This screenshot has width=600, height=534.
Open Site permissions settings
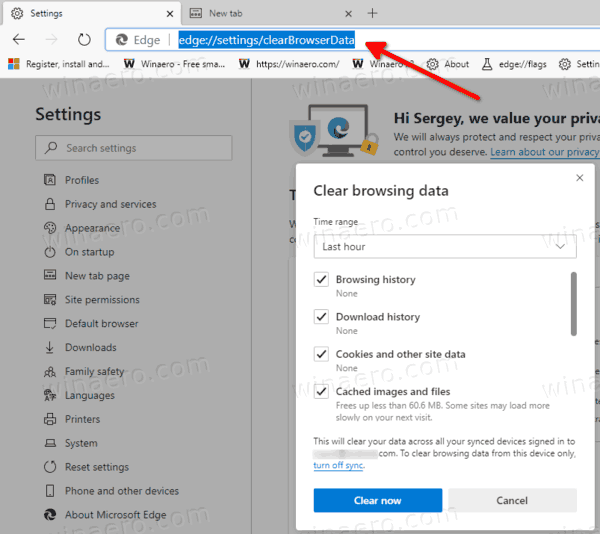102,300
